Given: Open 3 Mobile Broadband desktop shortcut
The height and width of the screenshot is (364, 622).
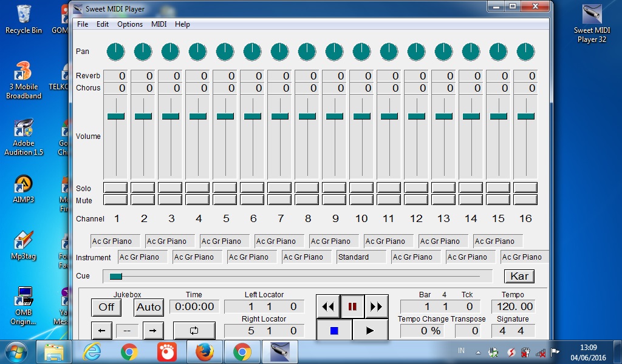Looking at the screenshot, I should (24, 81).
